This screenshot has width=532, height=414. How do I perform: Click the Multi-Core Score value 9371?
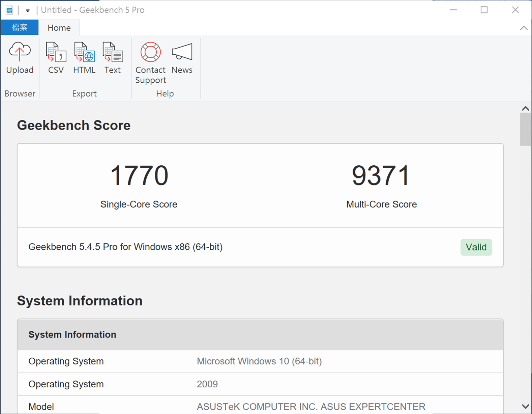click(381, 175)
